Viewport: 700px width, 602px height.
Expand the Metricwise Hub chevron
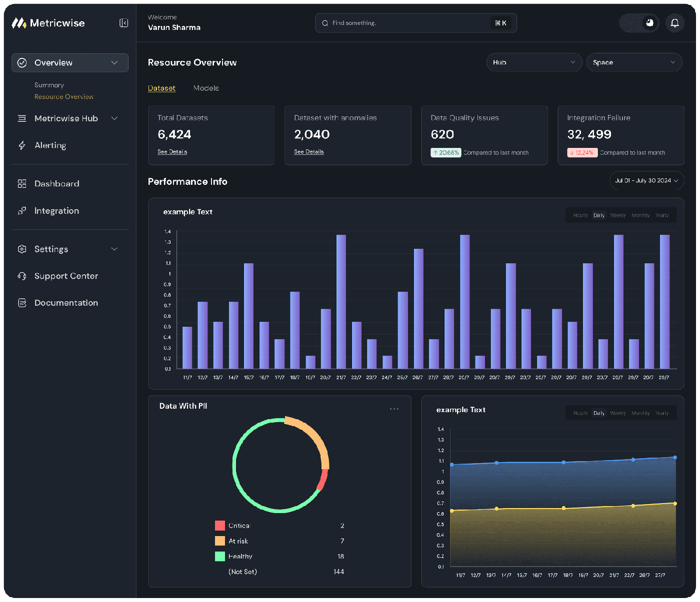point(114,118)
